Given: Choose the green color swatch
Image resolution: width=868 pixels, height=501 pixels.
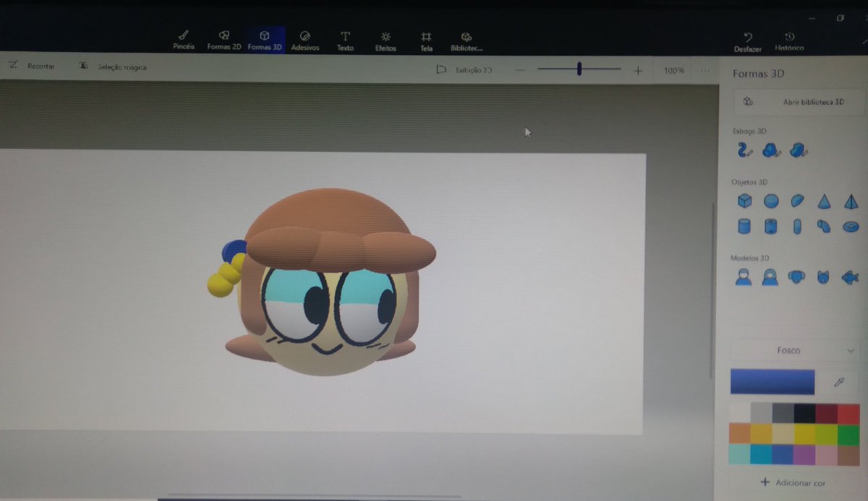Looking at the screenshot, I should coord(848,433).
